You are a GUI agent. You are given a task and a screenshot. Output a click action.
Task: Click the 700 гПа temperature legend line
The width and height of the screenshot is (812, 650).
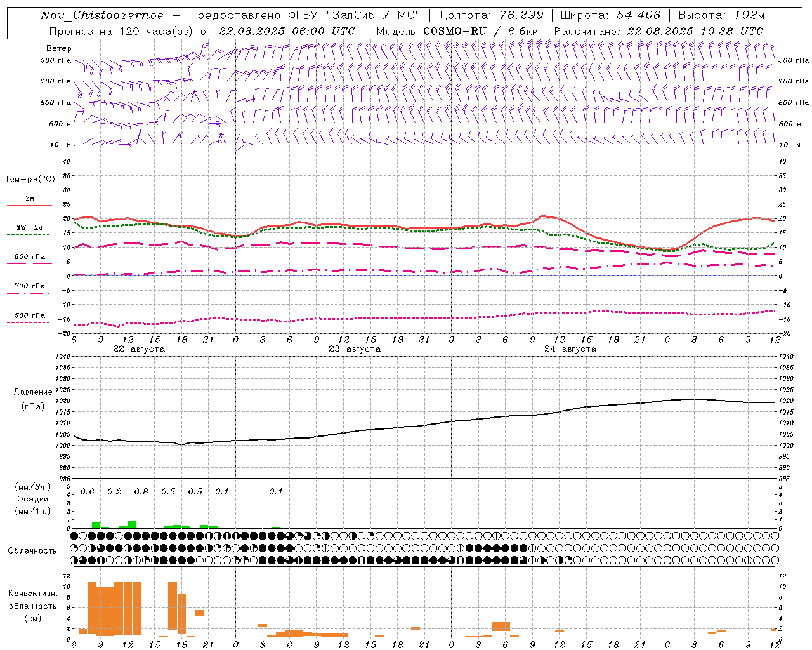[x=29, y=293]
